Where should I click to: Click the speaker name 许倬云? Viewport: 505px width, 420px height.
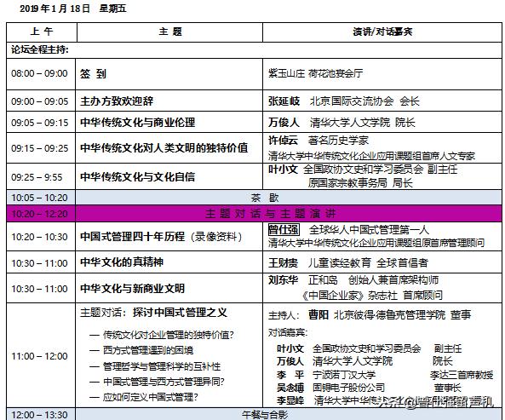coord(283,140)
